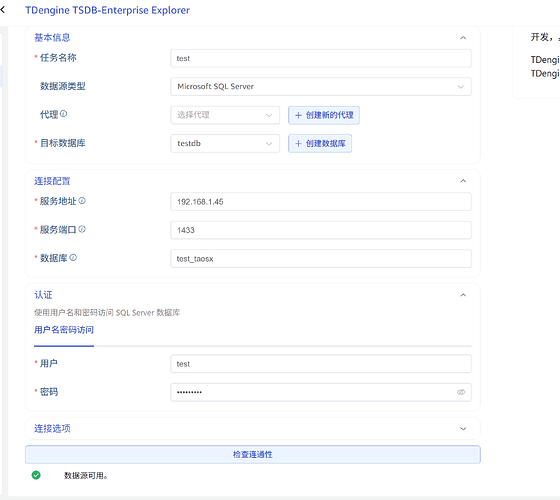Click 检查连通性 button
The height and width of the screenshot is (500, 560).
(x=252, y=454)
